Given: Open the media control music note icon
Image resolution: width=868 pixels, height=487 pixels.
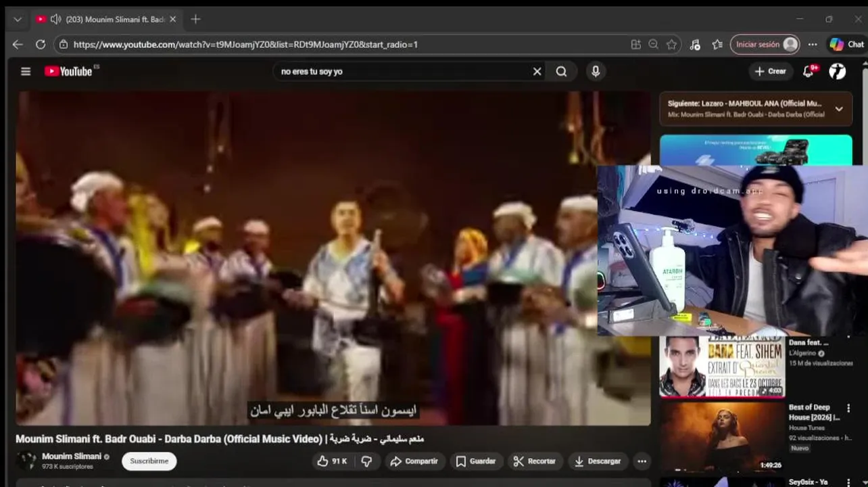Looking at the screenshot, I should click(x=695, y=44).
